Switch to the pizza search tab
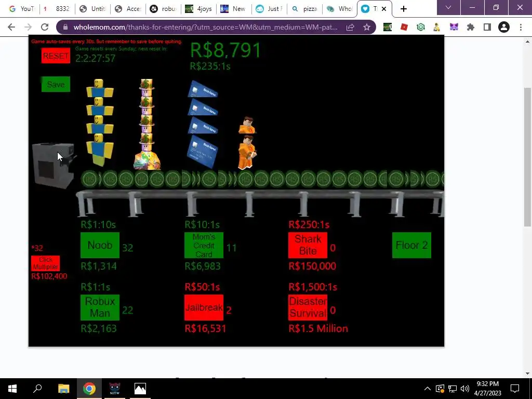The height and width of the screenshot is (399, 532). [304, 9]
